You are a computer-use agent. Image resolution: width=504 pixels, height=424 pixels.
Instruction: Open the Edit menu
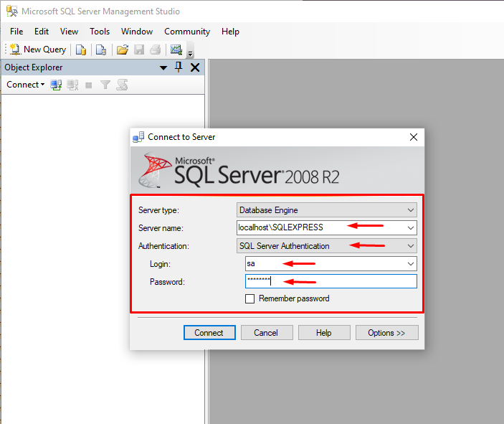(x=42, y=32)
